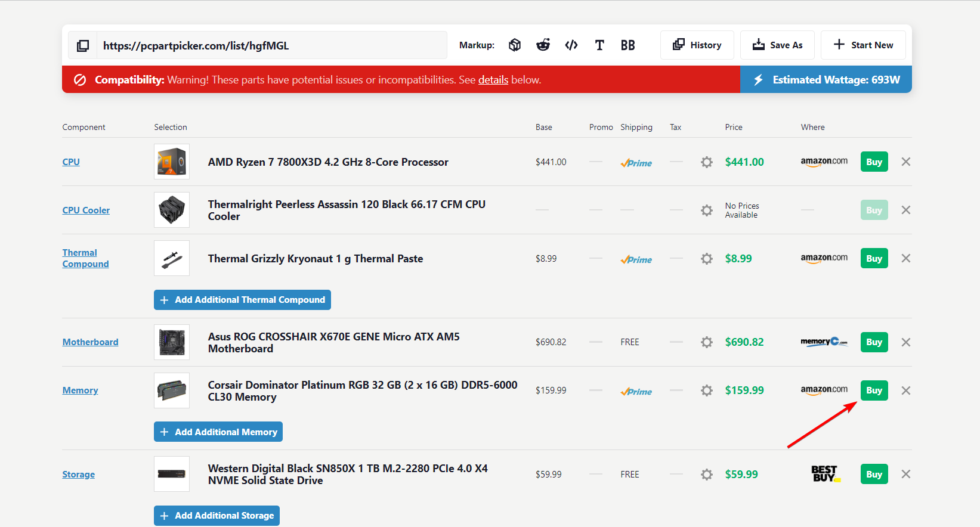Click the Amazon logo in the CPU row

tap(824, 162)
